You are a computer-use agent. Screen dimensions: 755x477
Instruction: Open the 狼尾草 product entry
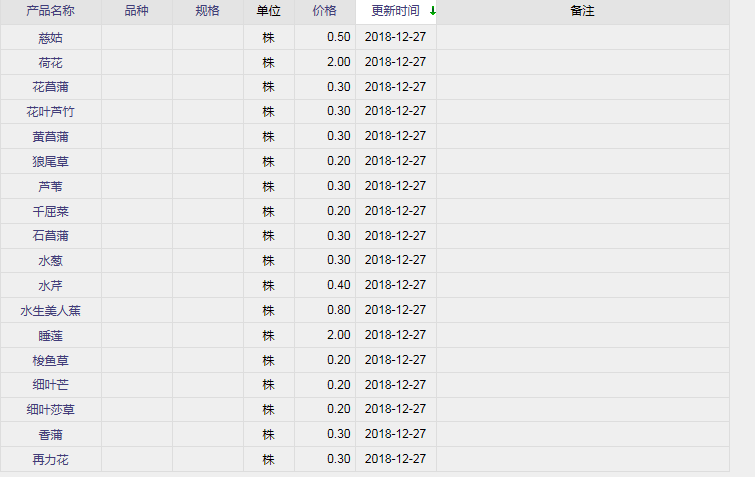[x=50, y=161]
